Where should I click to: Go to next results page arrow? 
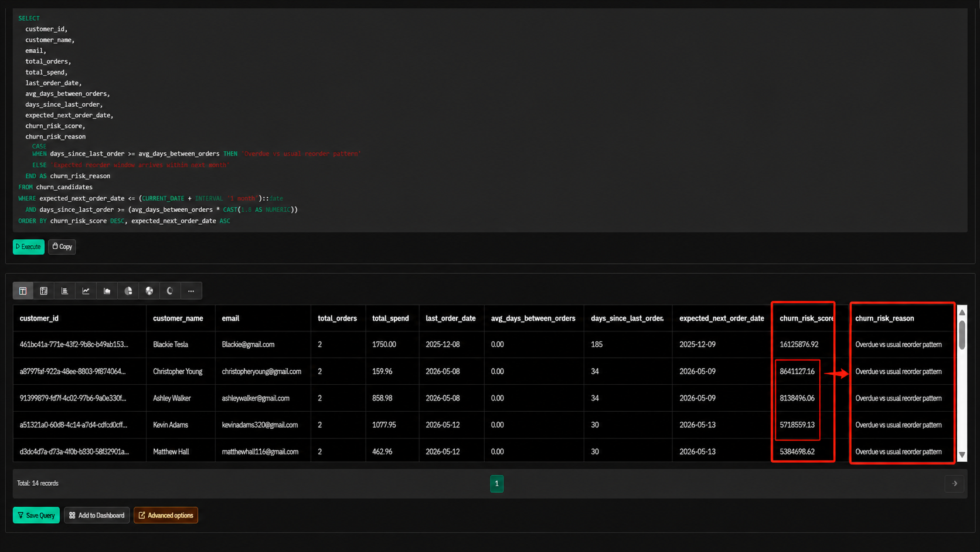click(955, 483)
